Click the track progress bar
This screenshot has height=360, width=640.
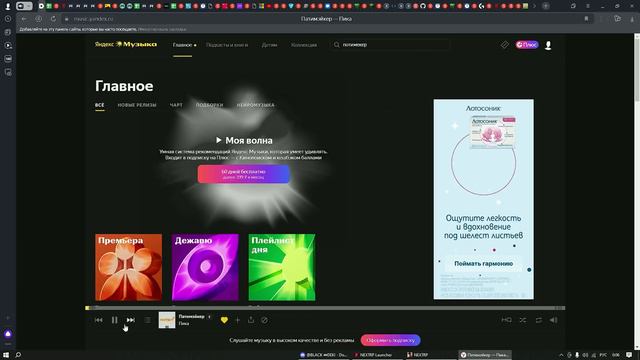coord(325,308)
